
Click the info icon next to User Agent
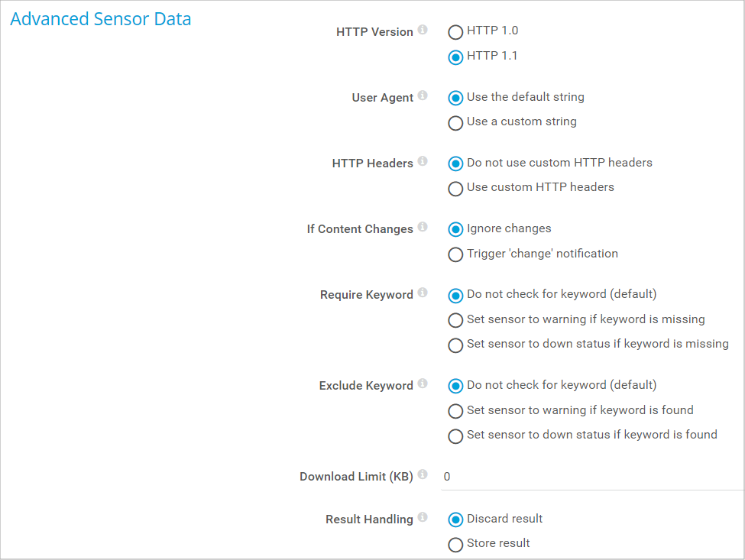pos(423,96)
